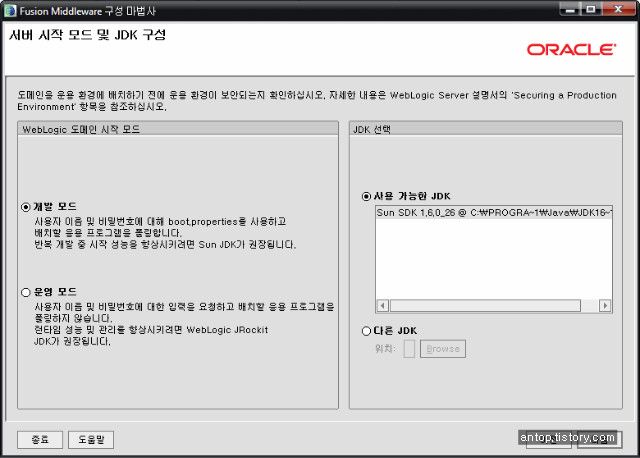
Task: Choose the 다른 JDK option
Action: pyautogui.click(x=366, y=331)
